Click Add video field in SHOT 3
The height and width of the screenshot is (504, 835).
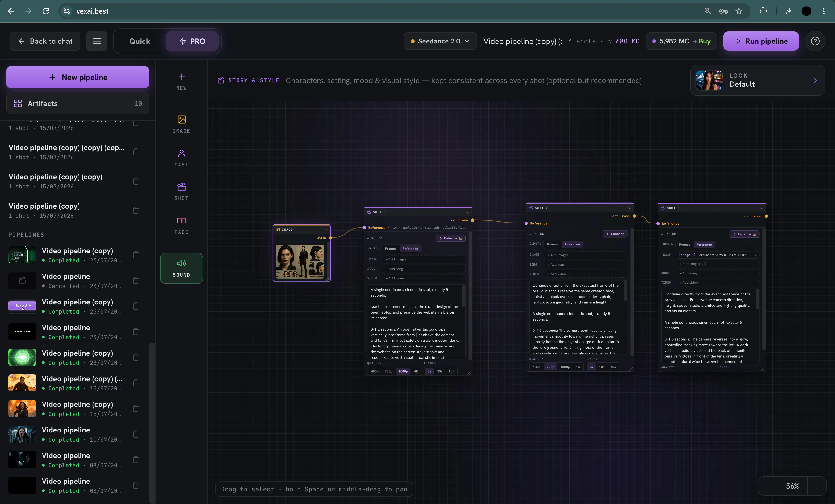[718, 283]
